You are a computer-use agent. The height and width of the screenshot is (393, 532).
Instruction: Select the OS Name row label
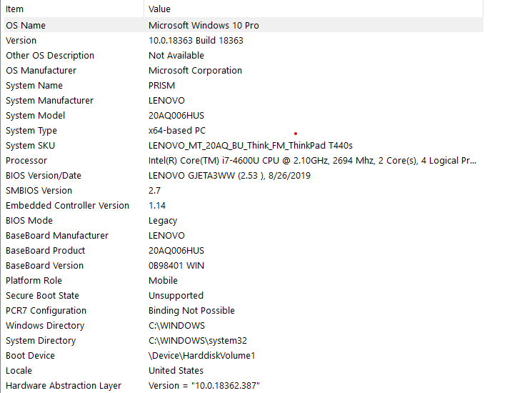pyautogui.click(x=26, y=26)
